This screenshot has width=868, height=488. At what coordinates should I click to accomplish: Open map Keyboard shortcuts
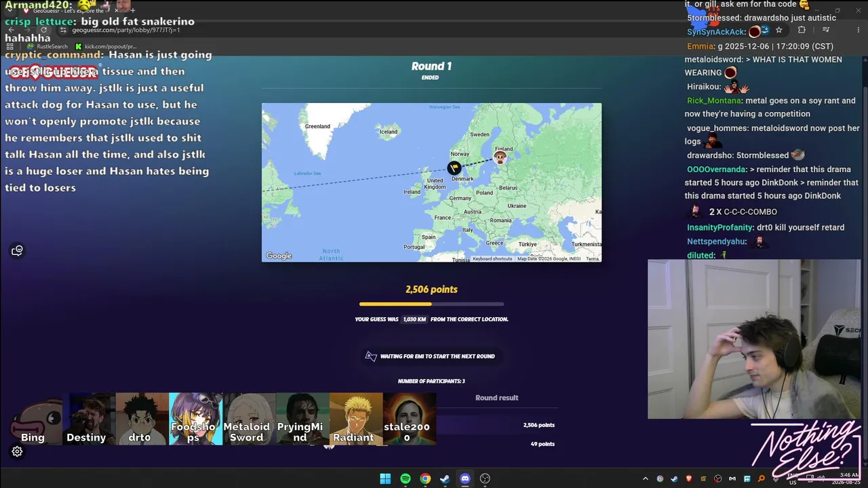(492, 259)
